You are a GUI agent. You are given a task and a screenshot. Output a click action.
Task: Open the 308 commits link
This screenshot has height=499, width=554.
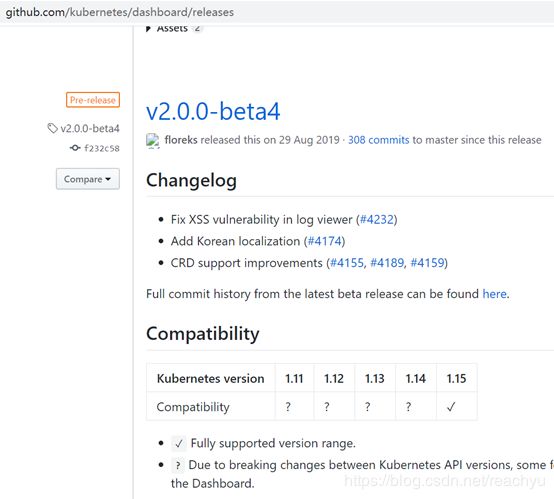378,140
